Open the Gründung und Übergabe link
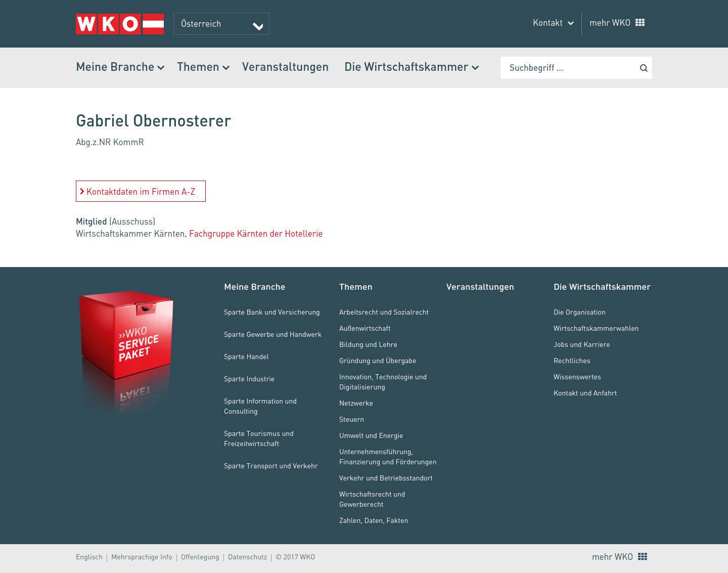Image resolution: width=728 pixels, height=573 pixels. pyautogui.click(x=378, y=361)
